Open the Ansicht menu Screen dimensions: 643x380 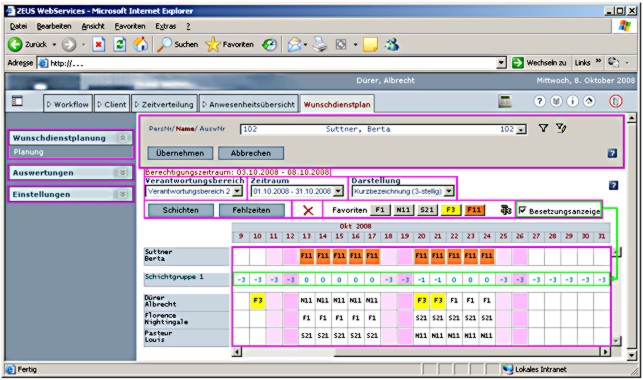(93, 26)
